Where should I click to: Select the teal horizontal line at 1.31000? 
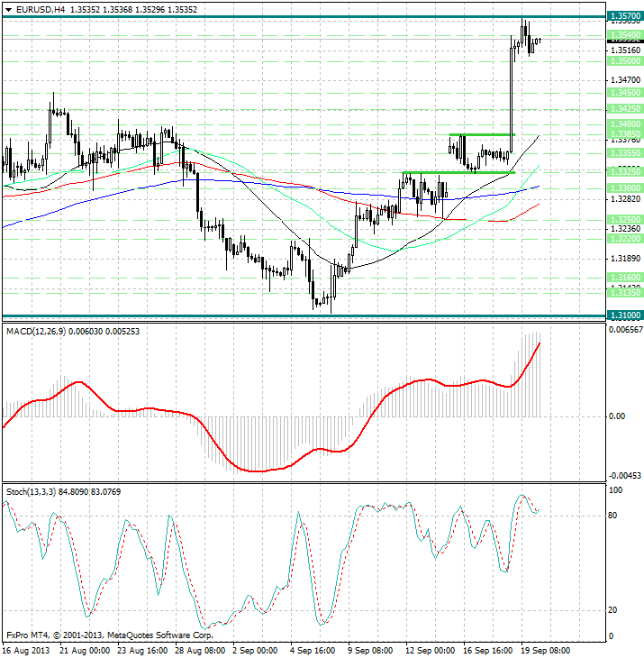pos(304,316)
